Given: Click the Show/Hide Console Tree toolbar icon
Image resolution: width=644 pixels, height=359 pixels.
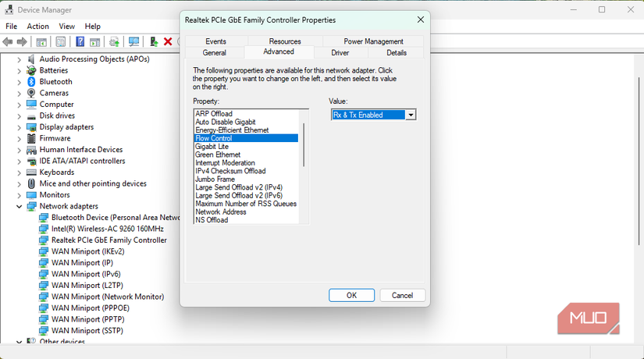Looking at the screenshot, I should [x=41, y=41].
